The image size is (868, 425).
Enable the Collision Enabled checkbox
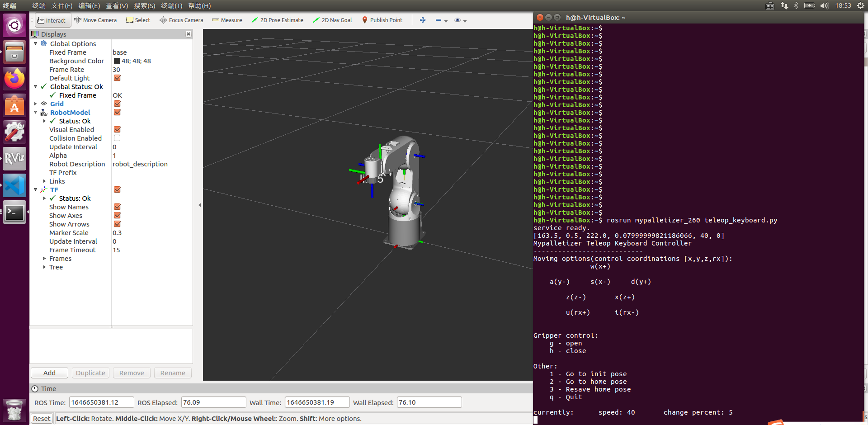[117, 138]
